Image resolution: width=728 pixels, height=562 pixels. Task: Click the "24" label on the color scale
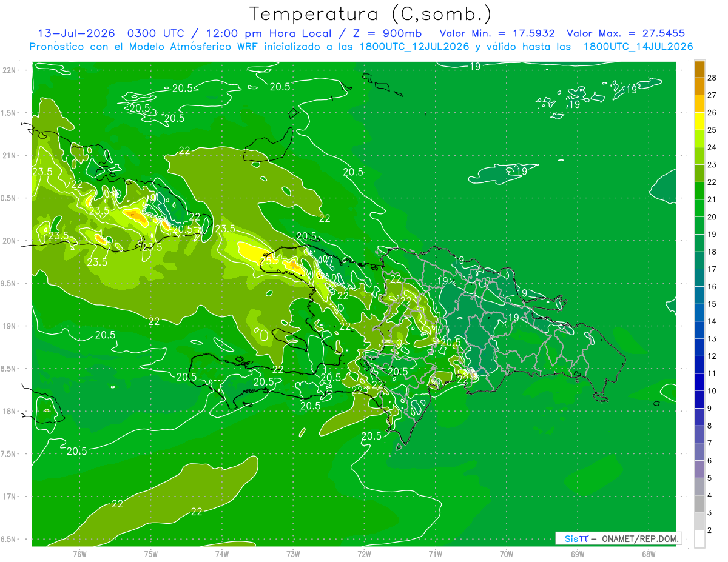[712, 147]
